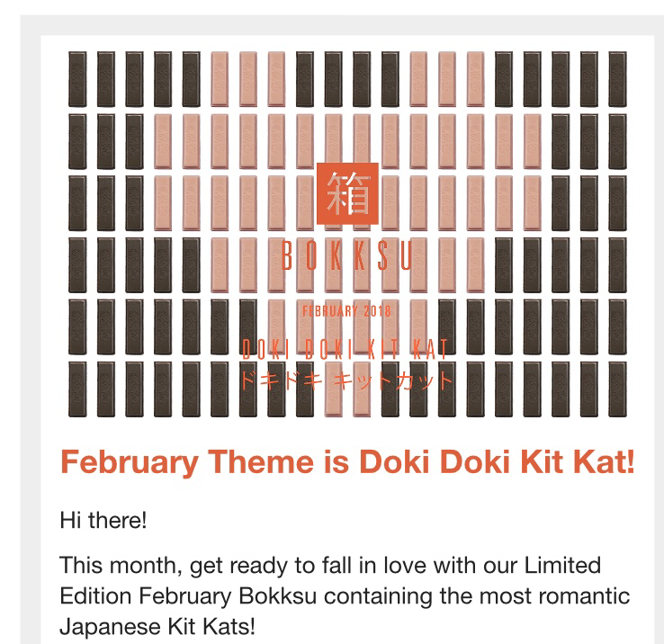Click the leftmost pink Kit Kat in the top row
This screenshot has width=664, height=644.
pyautogui.click(x=220, y=79)
